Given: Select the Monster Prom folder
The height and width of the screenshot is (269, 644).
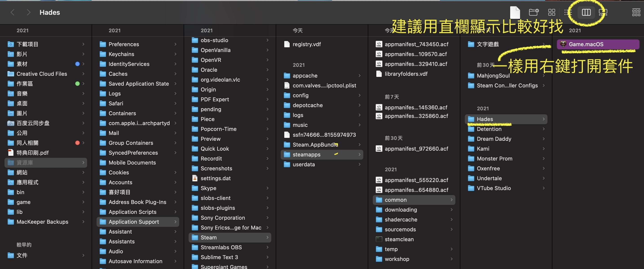Looking at the screenshot, I should (506, 158).
